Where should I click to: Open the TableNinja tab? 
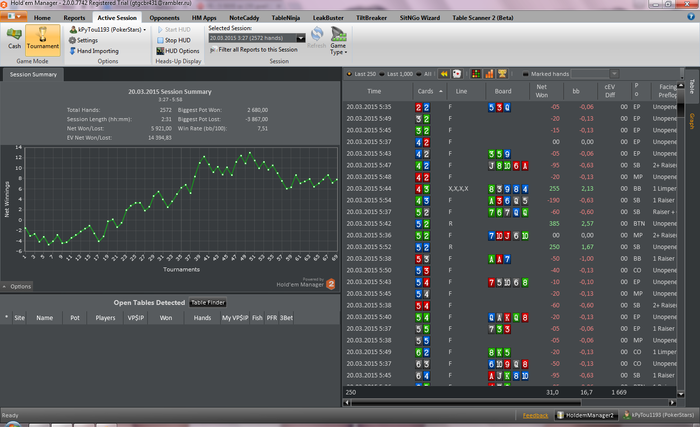[x=286, y=18]
